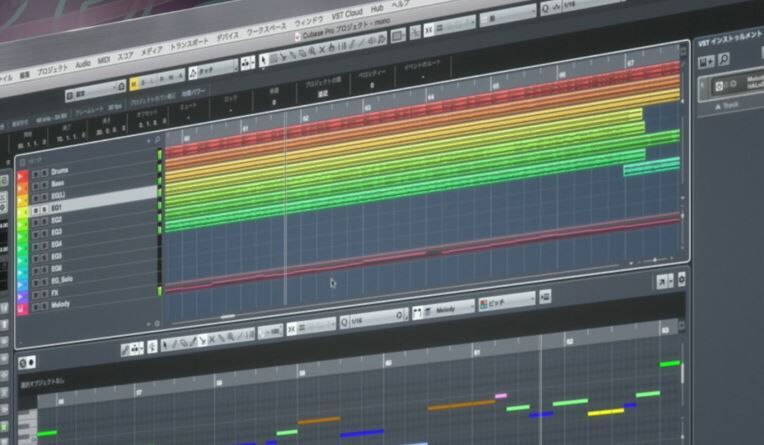Toggle solo on the Melody track

point(44,306)
